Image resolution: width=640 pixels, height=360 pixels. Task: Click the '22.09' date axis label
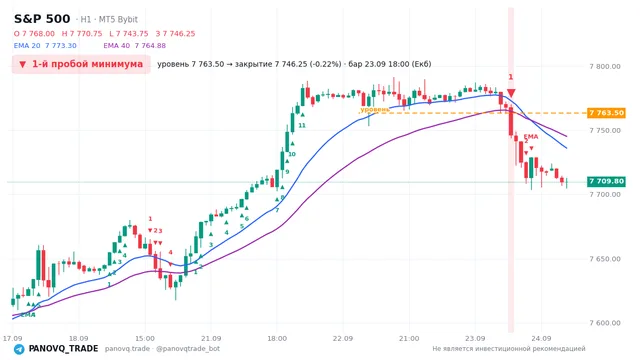(x=343, y=338)
